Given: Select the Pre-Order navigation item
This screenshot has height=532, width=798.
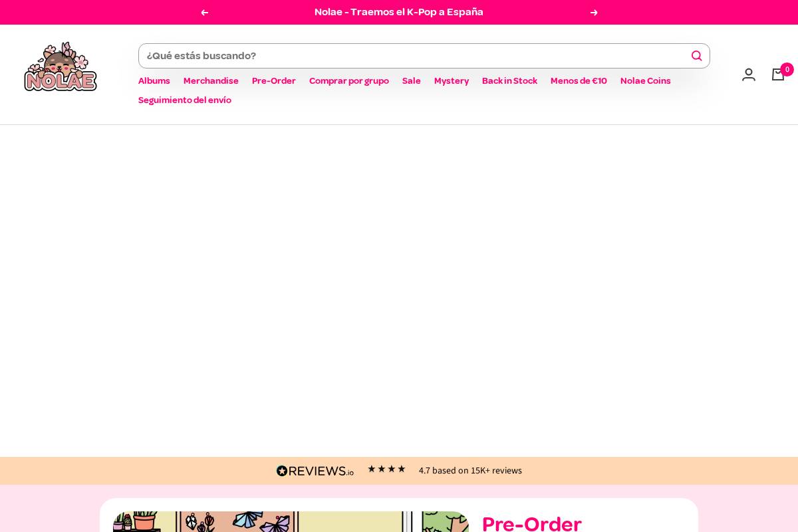Looking at the screenshot, I should (x=274, y=81).
